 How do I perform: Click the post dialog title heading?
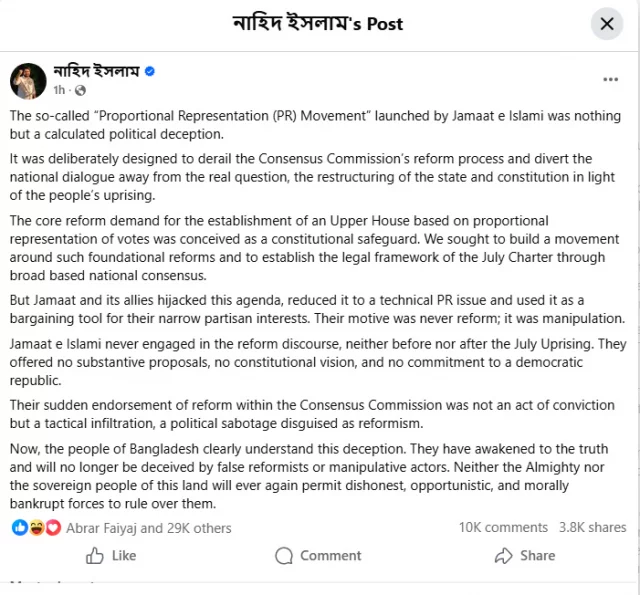[x=318, y=24]
